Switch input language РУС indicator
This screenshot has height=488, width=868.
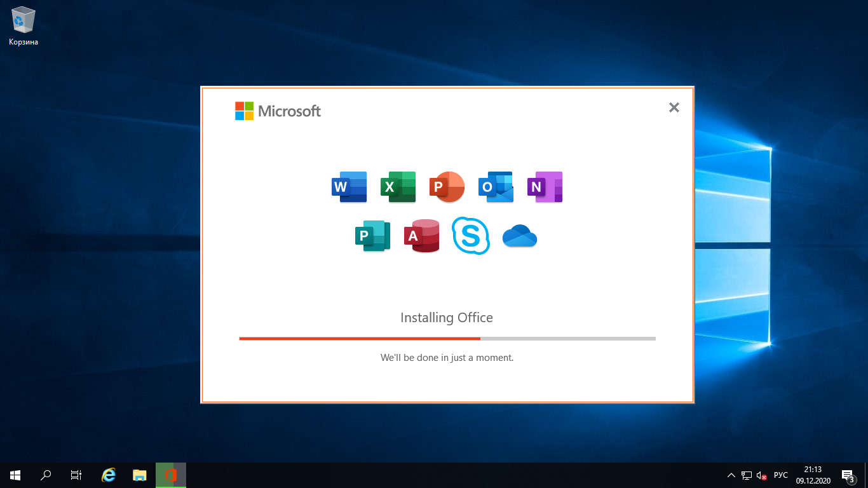(x=781, y=475)
